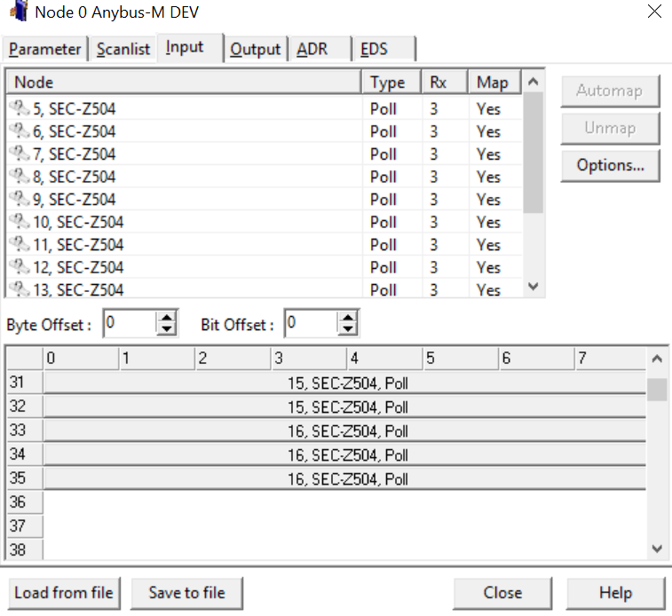Click bit column header 7
The height and width of the screenshot is (616, 672).
(610, 358)
